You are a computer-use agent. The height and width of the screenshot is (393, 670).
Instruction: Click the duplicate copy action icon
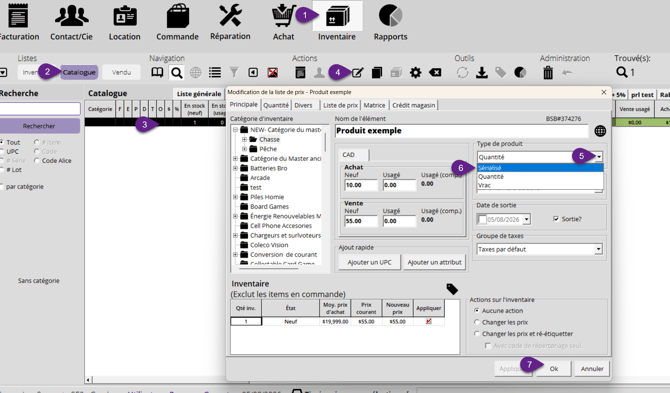(x=376, y=73)
